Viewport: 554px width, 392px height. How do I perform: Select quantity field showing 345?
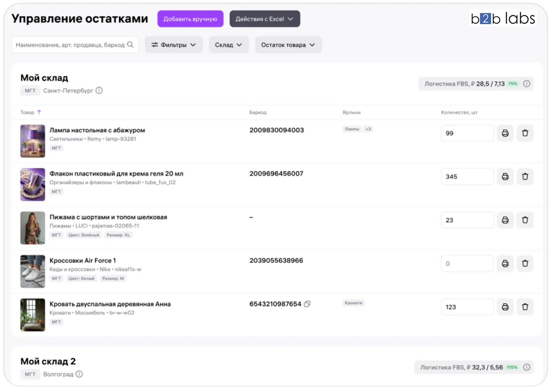point(467,177)
